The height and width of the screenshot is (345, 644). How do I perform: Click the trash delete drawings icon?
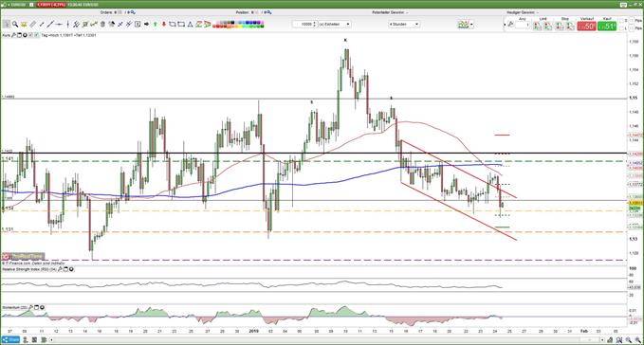point(102,25)
